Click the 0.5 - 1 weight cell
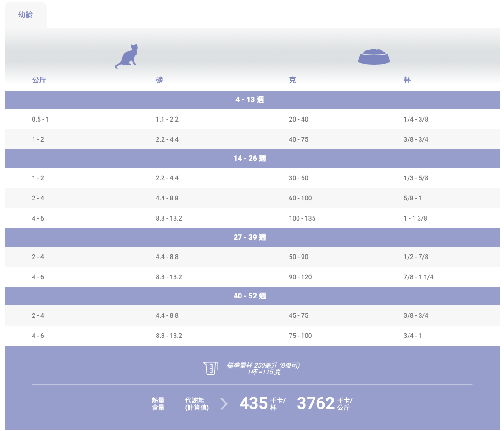Image resolution: width=504 pixels, height=431 pixels. [40, 119]
